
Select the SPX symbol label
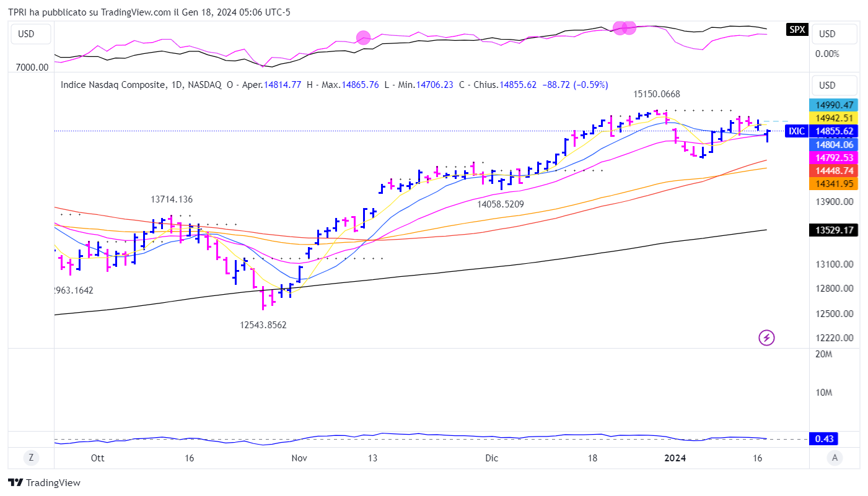pyautogui.click(x=797, y=29)
